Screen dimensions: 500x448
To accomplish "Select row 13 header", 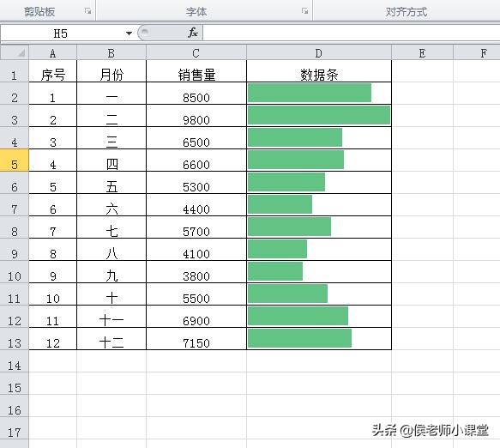I will pos(15,339).
